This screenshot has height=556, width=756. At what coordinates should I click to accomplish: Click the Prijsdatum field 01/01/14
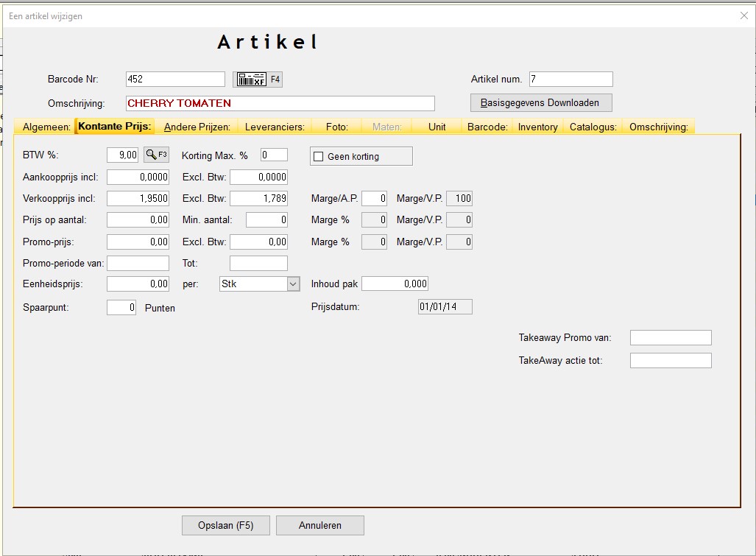(445, 306)
